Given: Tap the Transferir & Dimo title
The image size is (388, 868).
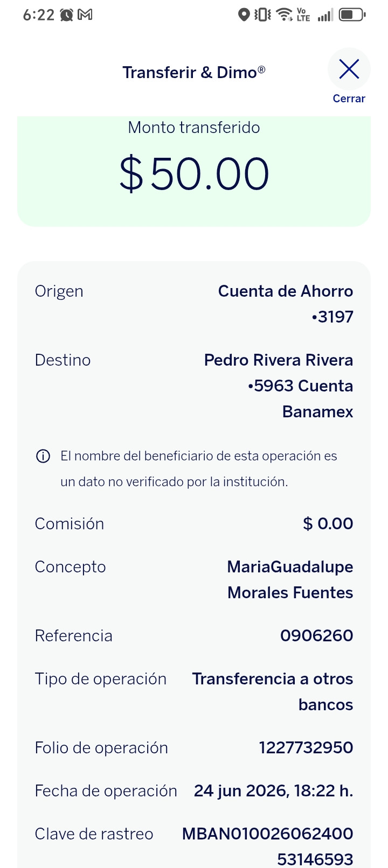Looking at the screenshot, I should click(194, 72).
